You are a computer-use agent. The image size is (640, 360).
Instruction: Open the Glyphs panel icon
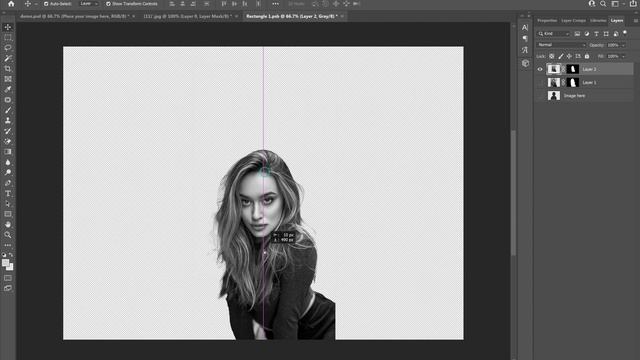525,50
